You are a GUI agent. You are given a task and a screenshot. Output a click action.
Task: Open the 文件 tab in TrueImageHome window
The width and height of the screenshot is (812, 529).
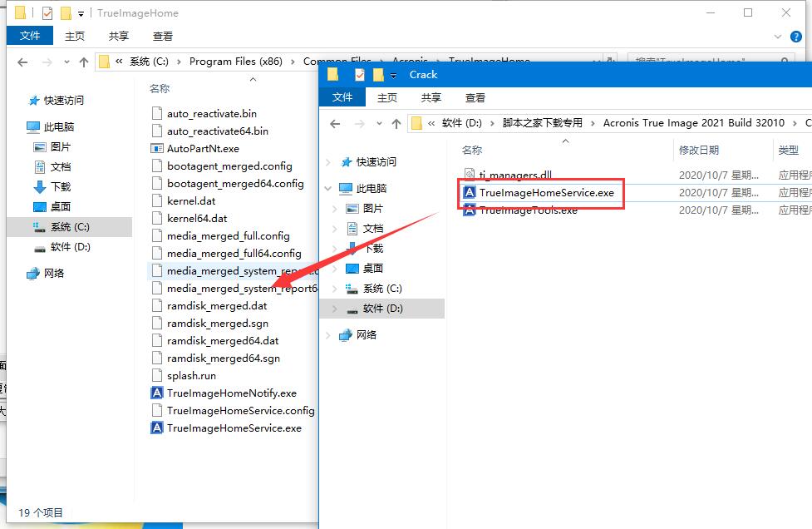[x=30, y=36]
